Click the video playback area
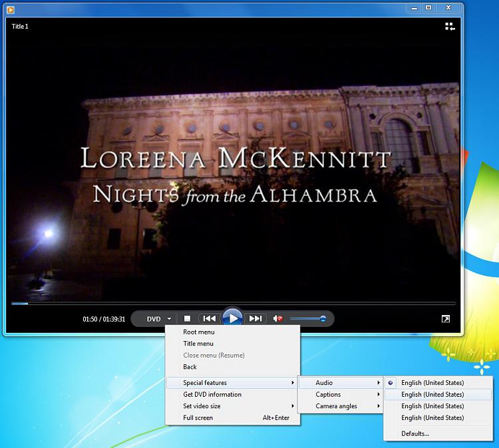This screenshot has width=499, height=448. [234, 159]
